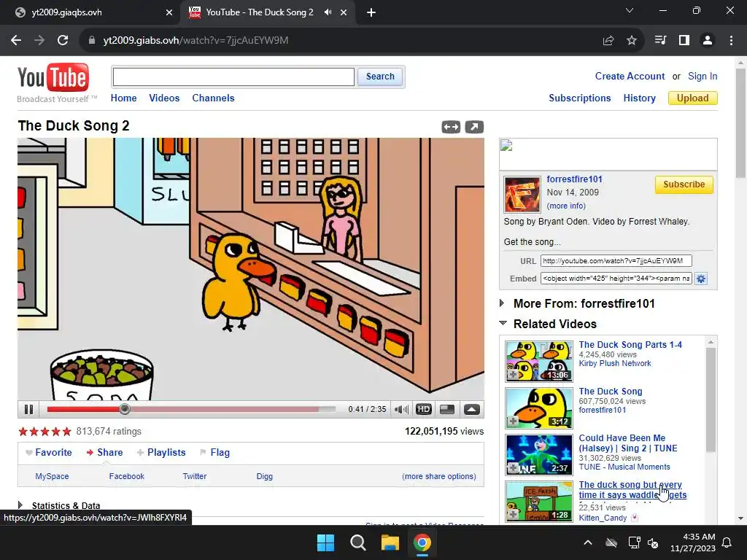Screen dimensions: 747x560
Task: Click Create Account link
Action: pyautogui.click(x=630, y=76)
